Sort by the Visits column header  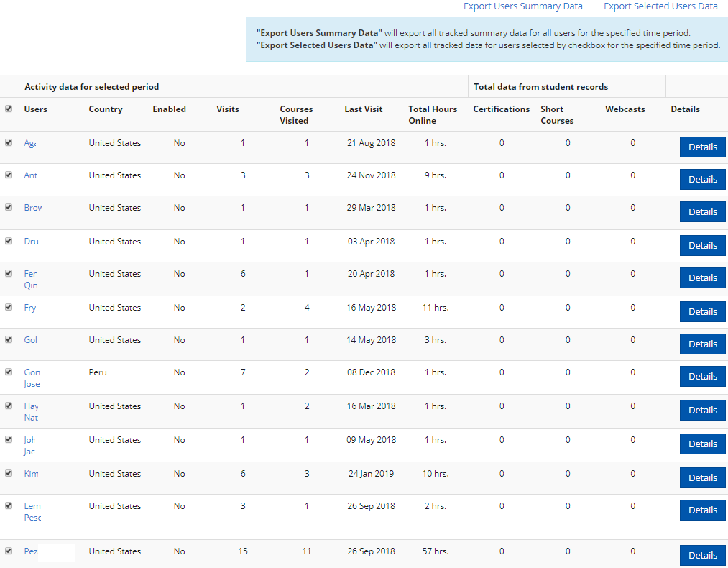click(x=228, y=109)
